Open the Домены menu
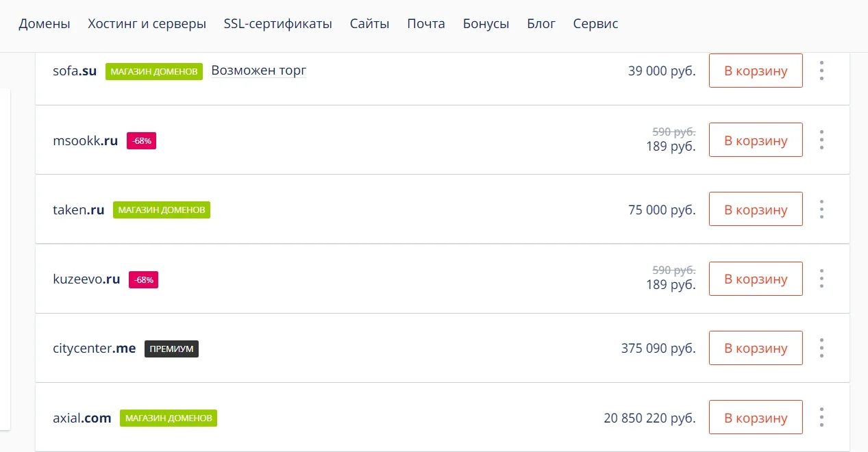Viewport: 868px width, 452px height. click(45, 24)
